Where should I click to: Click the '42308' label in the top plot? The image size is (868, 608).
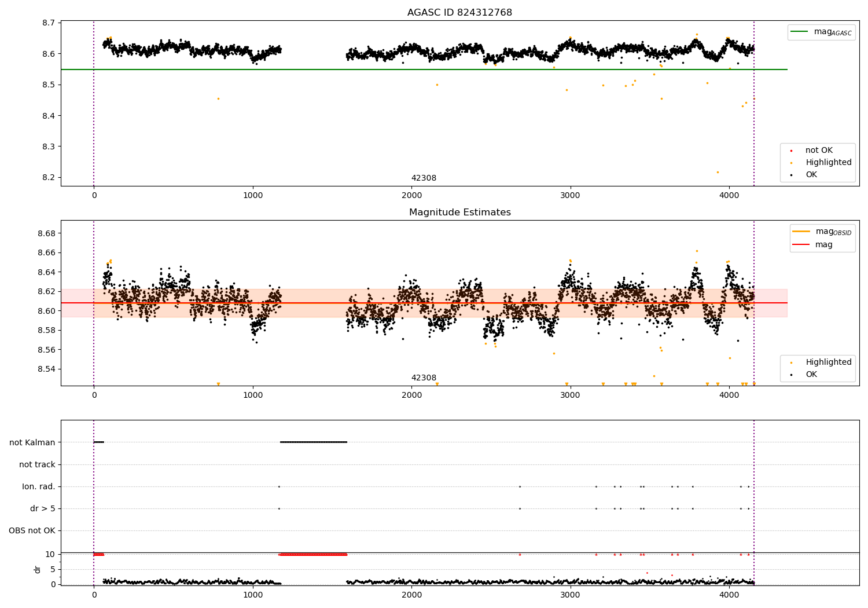424,178
